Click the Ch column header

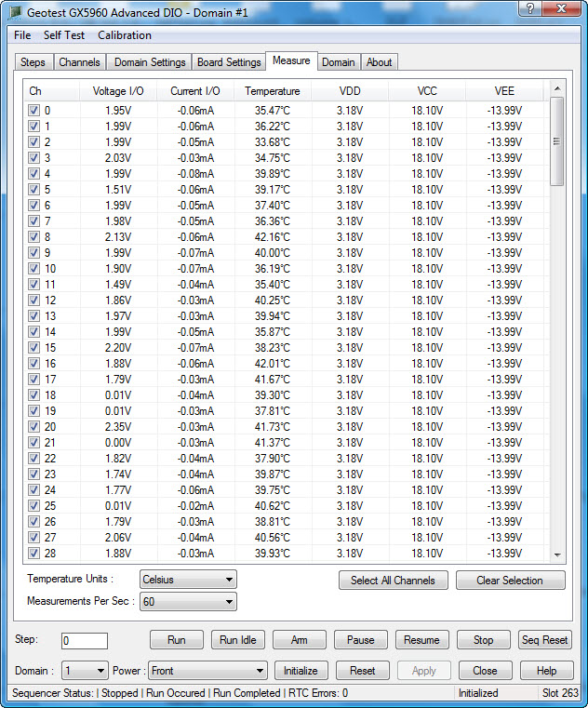(x=51, y=91)
